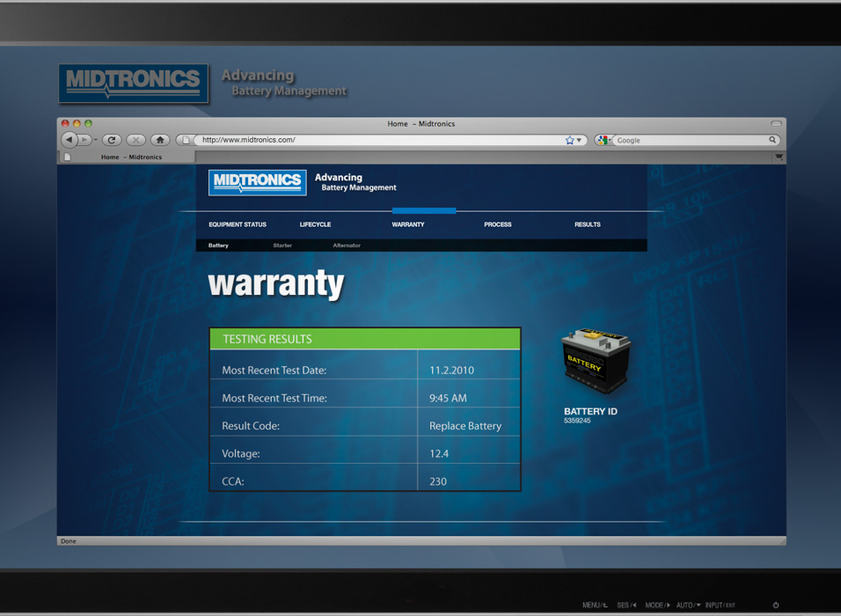Click the browser forward arrow button

(x=84, y=140)
